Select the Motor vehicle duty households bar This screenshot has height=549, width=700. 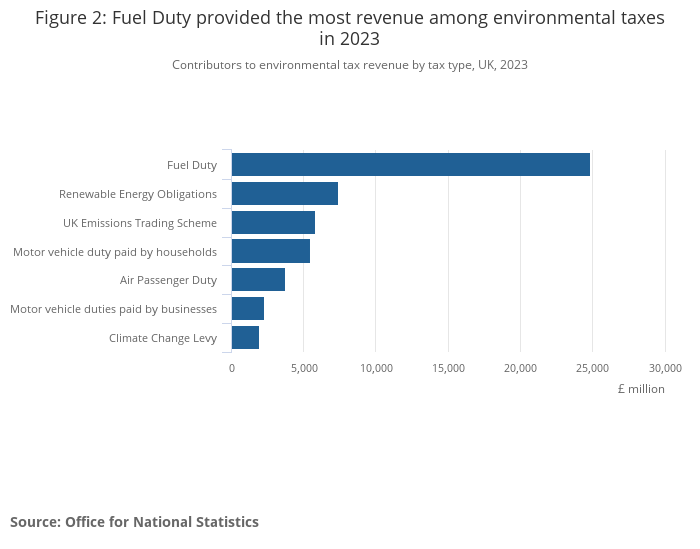point(270,251)
